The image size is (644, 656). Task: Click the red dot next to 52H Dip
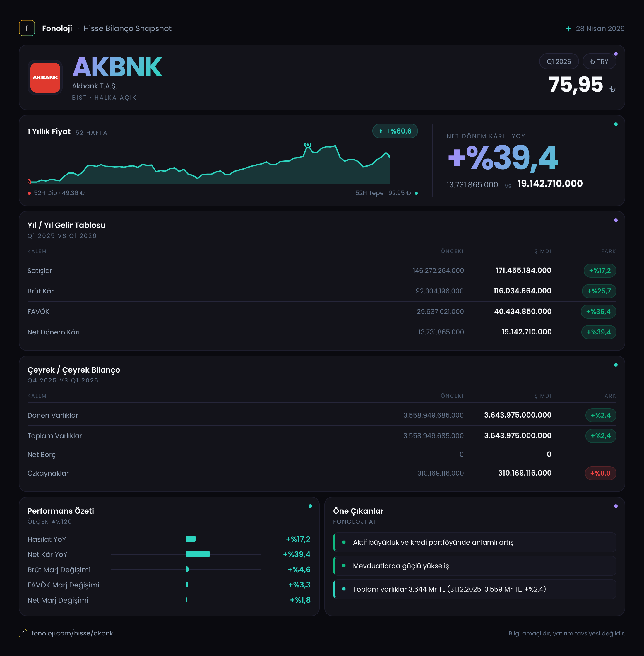[30, 193]
